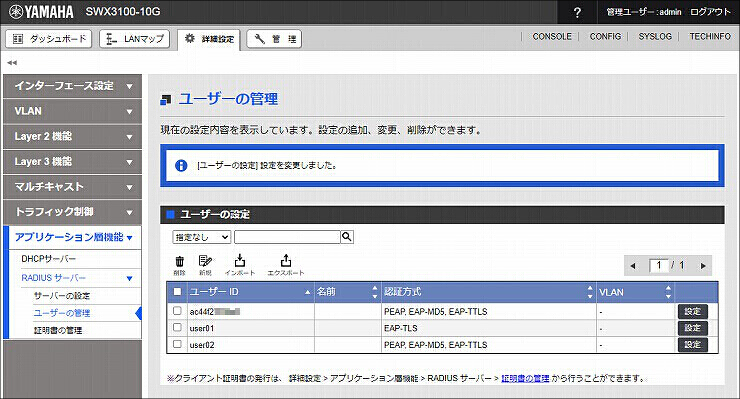
Task: Open the 指定なし filter dropdown
Action: (202, 237)
